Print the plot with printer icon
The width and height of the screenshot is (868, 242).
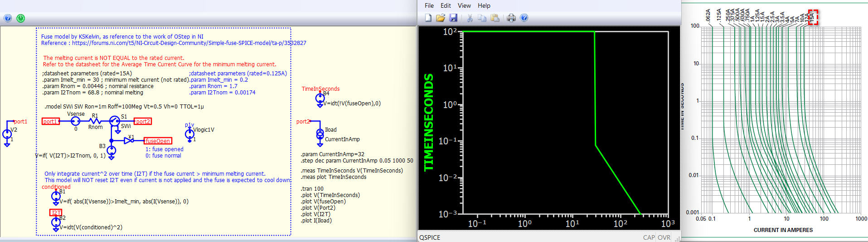[511, 18]
